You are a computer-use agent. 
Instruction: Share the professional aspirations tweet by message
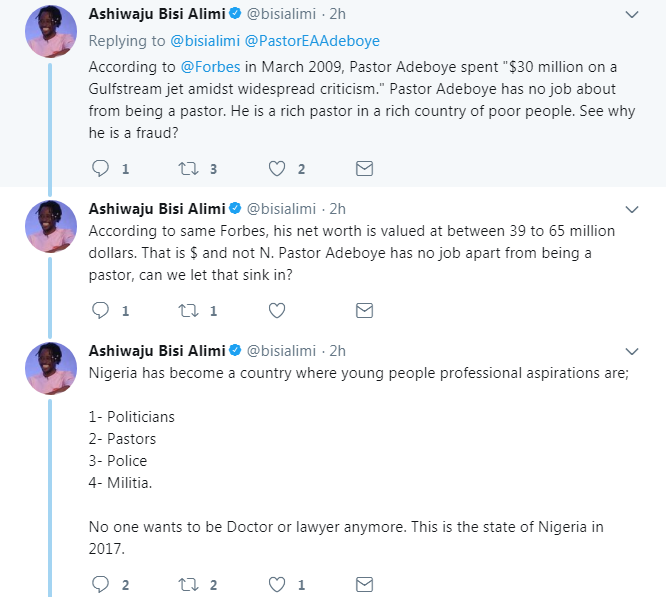(365, 584)
